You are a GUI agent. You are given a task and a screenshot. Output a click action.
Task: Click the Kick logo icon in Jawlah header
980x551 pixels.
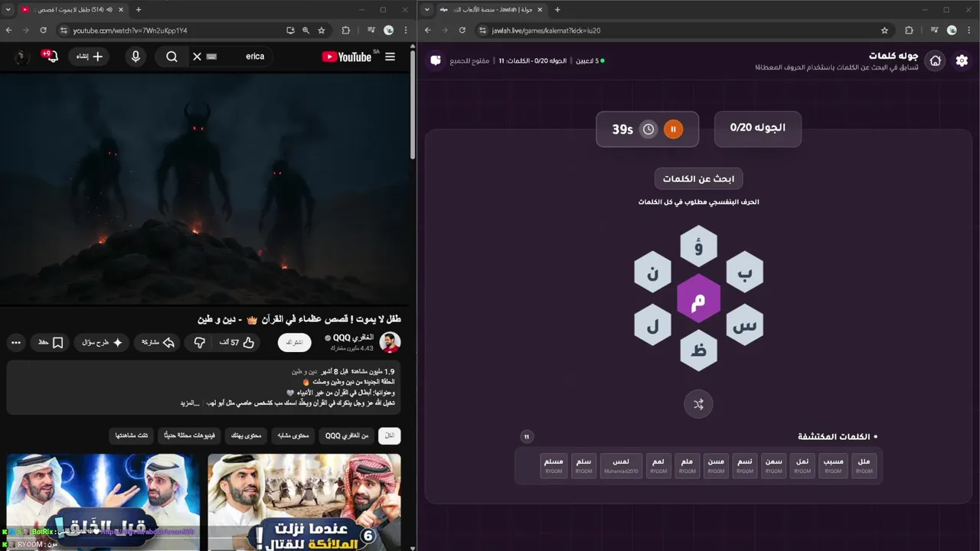[x=436, y=60]
